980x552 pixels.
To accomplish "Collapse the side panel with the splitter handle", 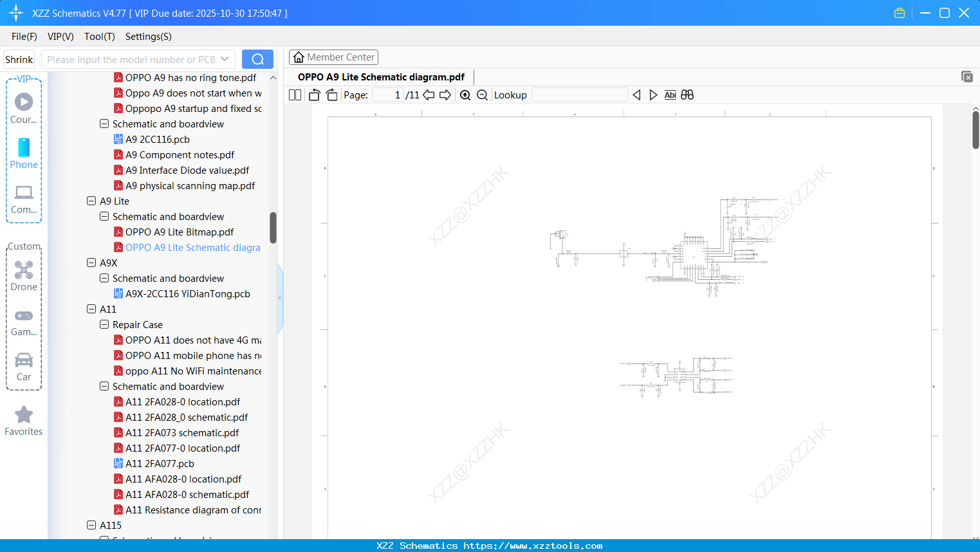I will [280, 298].
